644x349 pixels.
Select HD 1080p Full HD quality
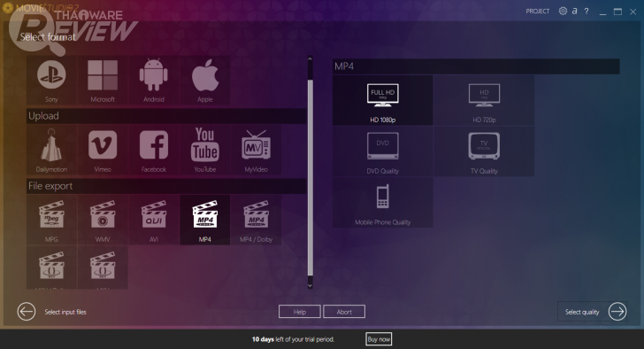[383, 100]
